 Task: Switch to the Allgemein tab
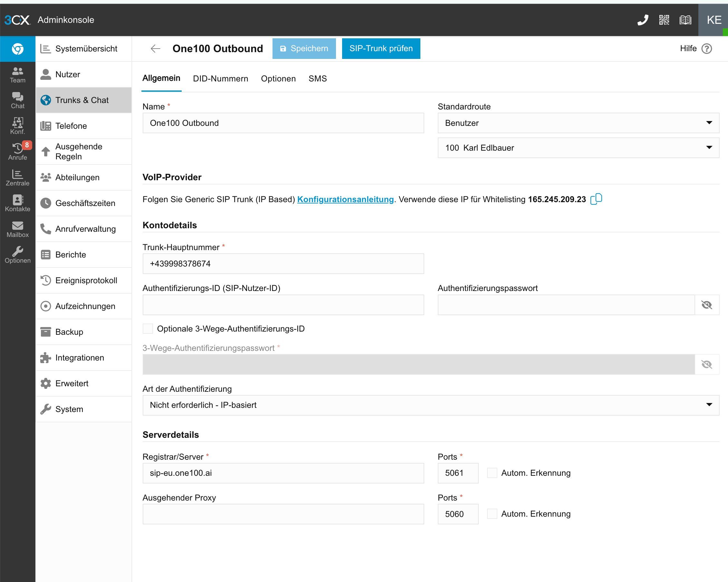(161, 78)
